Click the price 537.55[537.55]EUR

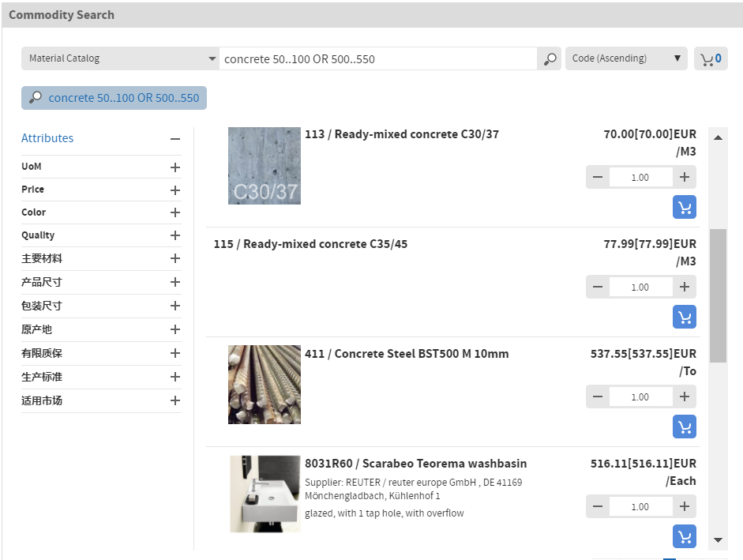tap(643, 354)
